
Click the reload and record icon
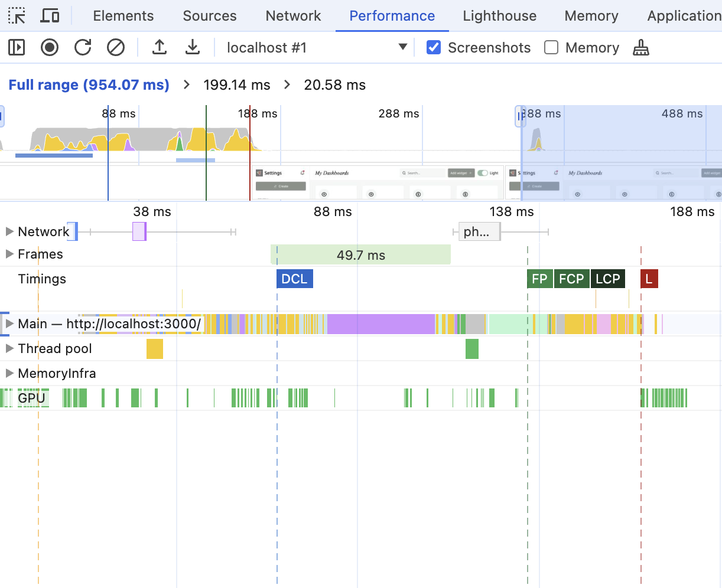tap(83, 47)
